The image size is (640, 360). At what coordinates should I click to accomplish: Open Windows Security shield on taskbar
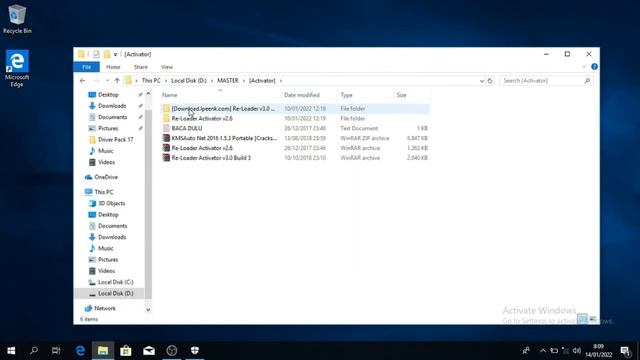pos(195,351)
